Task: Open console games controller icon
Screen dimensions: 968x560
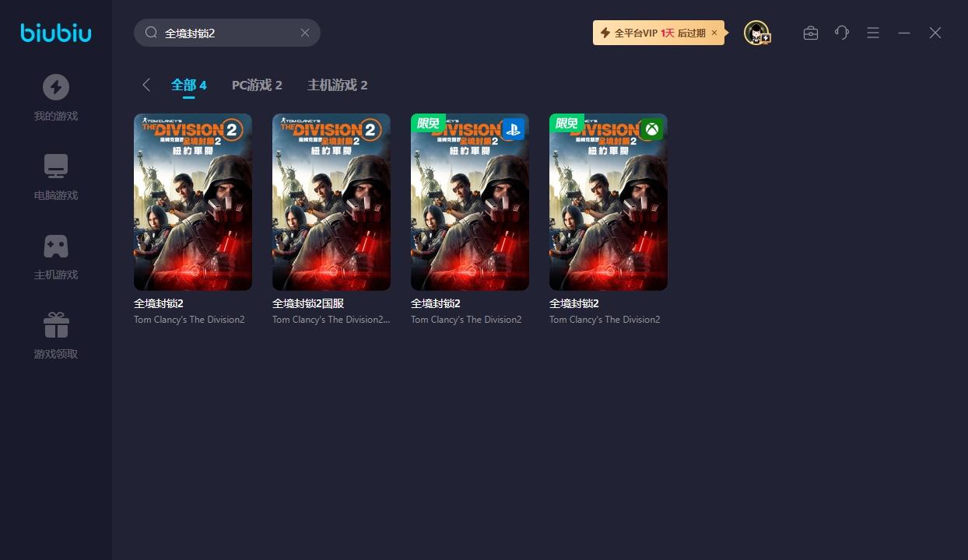Action: pos(55,246)
